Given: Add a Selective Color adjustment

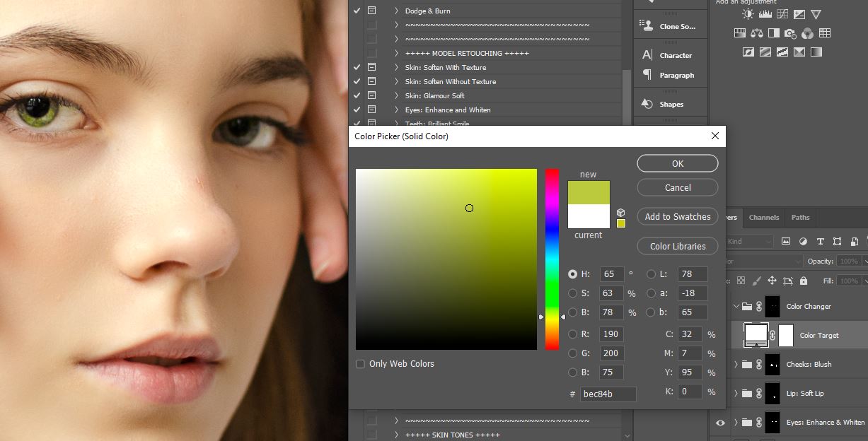Looking at the screenshot, I should 799,52.
